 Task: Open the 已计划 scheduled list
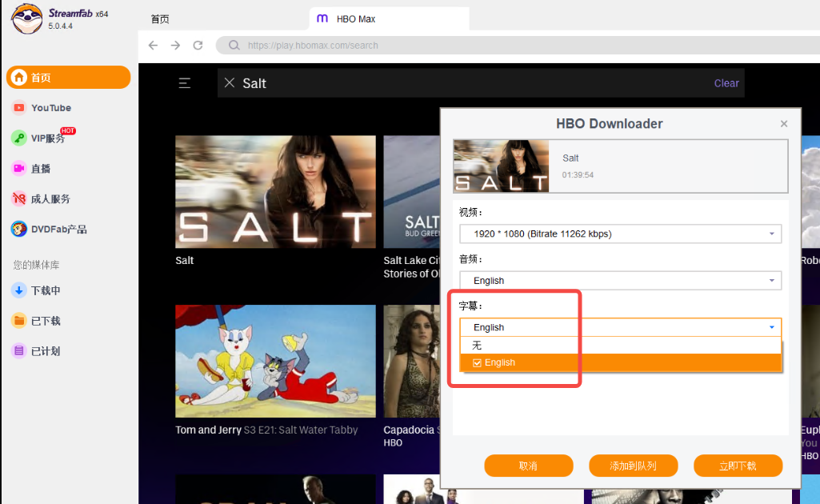(x=35, y=351)
